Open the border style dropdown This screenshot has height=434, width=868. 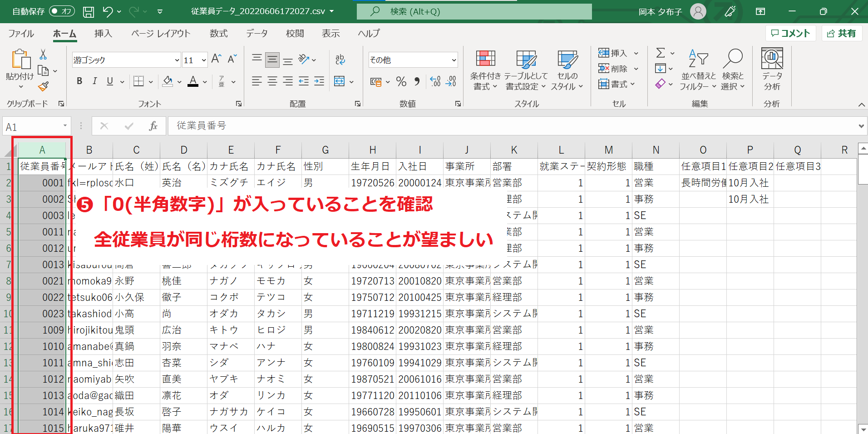(x=150, y=81)
